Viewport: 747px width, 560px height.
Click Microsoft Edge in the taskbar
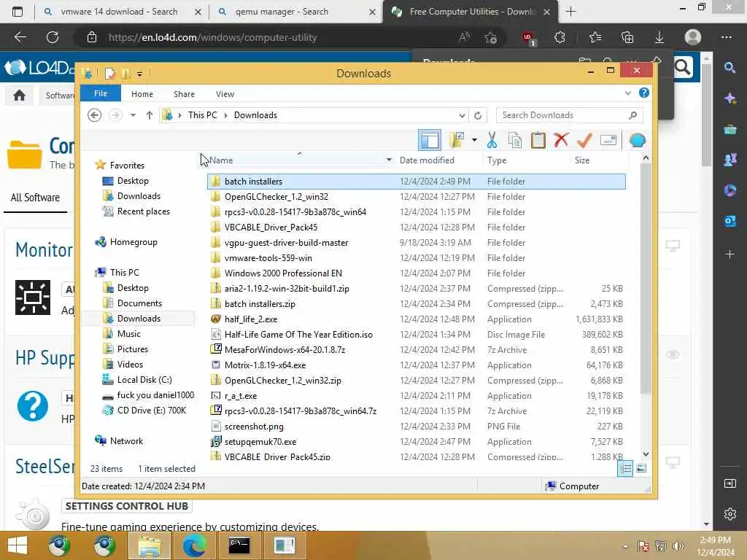pyautogui.click(x=194, y=545)
